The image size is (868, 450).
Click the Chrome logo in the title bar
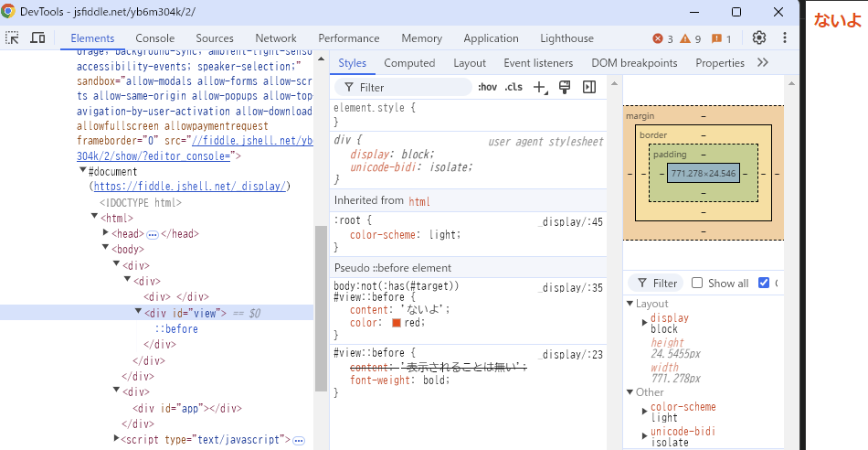tap(8, 11)
